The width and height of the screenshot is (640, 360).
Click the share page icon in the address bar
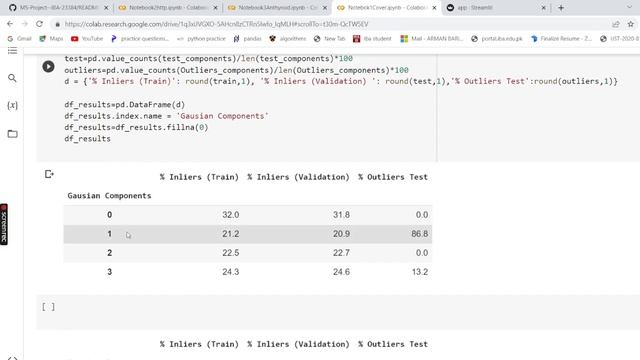pyautogui.click(x=616, y=24)
